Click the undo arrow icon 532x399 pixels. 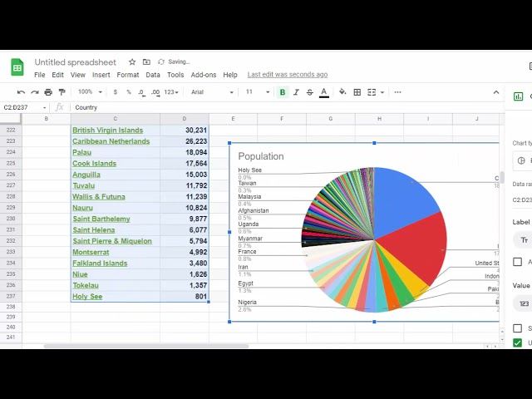[x=21, y=92]
